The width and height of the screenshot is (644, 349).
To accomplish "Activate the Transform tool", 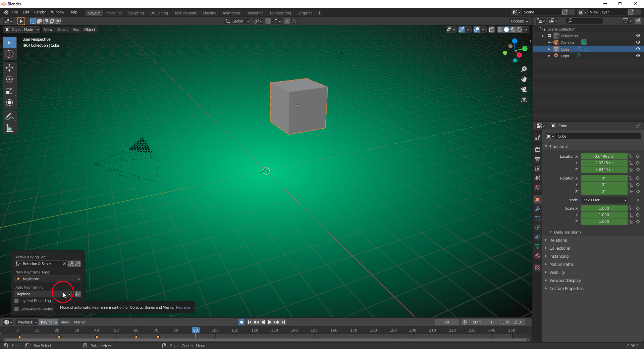I will point(9,103).
